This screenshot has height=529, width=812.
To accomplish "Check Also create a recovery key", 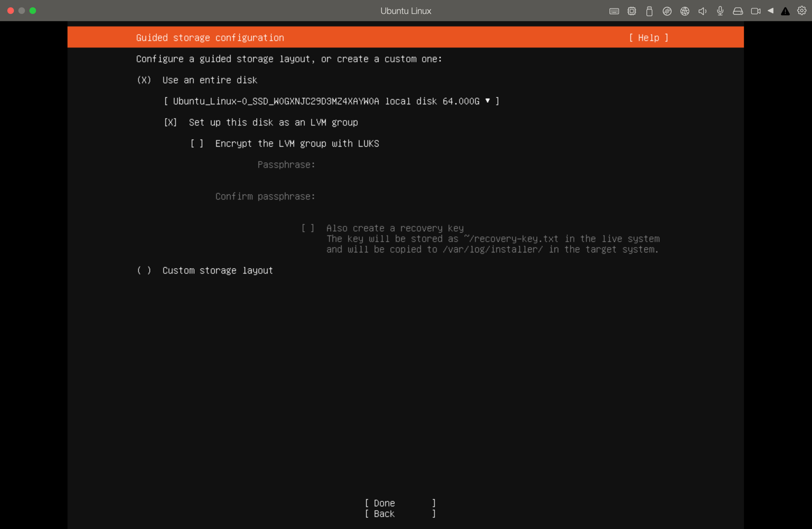I will (x=308, y=227).
